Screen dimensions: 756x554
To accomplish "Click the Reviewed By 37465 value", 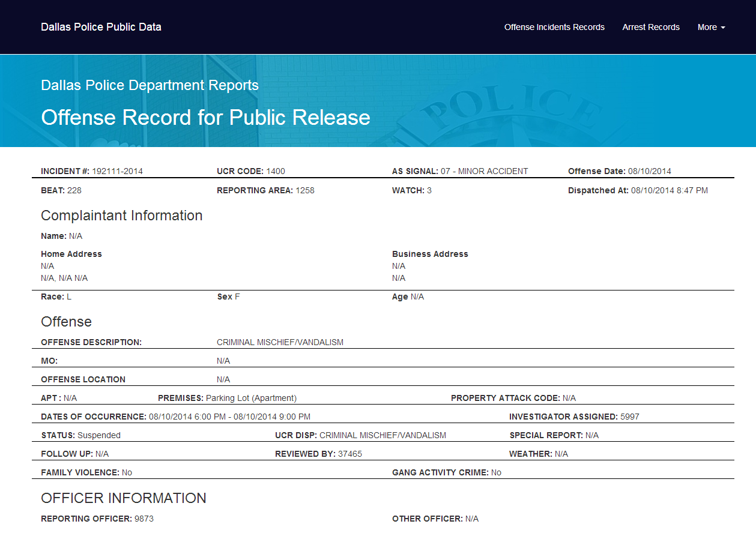I will [350, 454].
